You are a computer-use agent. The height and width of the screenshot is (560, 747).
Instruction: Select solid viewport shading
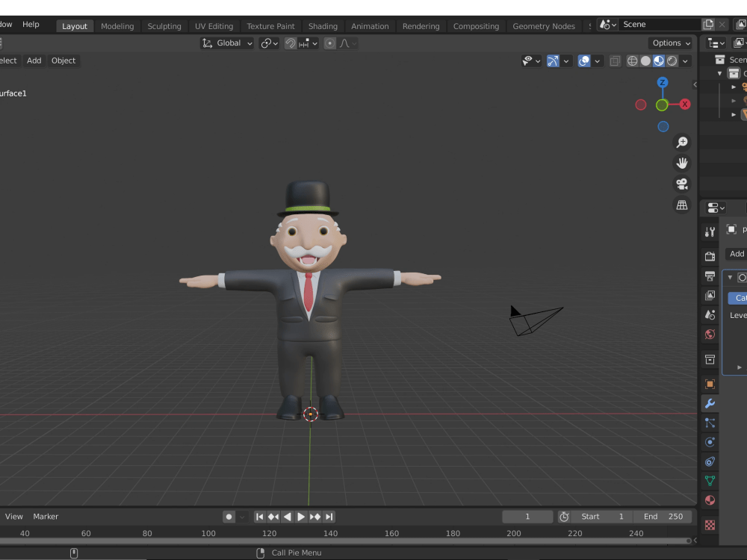[x=645, y=61]
